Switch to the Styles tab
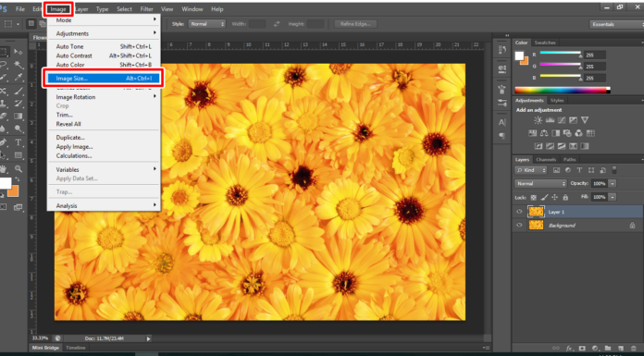This screenshot has height=356, width=644. tap(557, 100)
